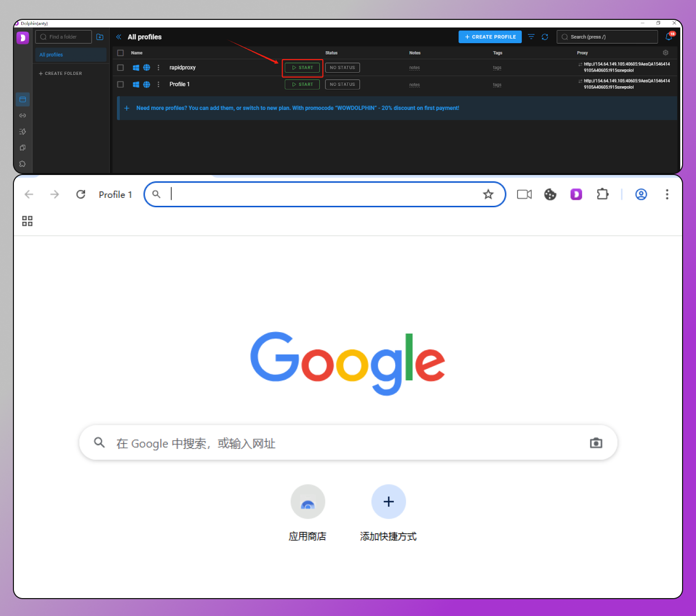The width and height of the screenshot is (696, 616).
Task: Open the cookie extension icon
Action: (x=550, y=194)
